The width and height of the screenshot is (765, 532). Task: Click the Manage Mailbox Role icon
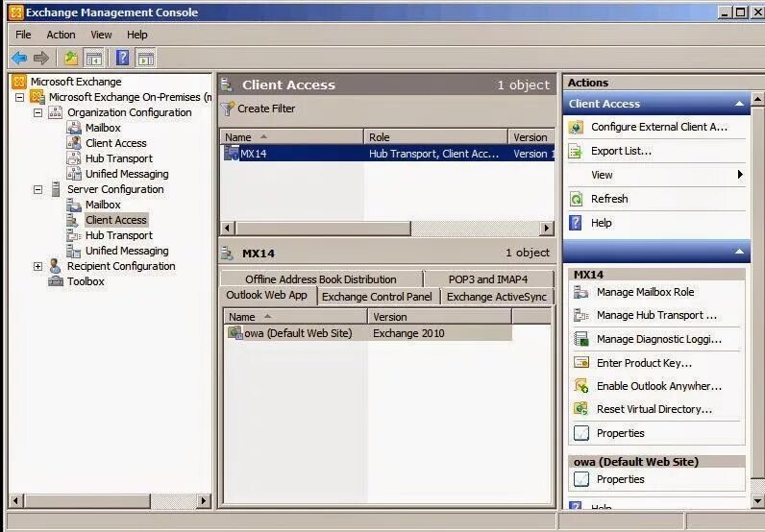(x=581, y=292)
